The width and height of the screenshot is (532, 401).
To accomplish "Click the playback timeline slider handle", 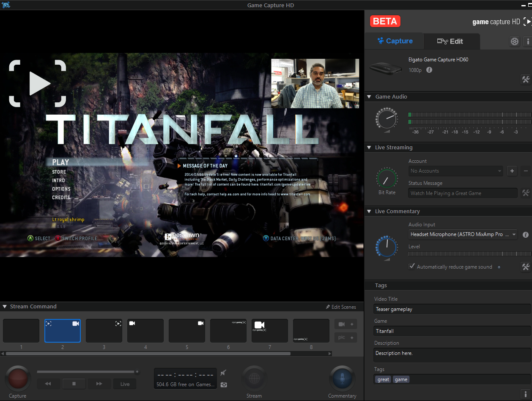I will tap(137, 372).
